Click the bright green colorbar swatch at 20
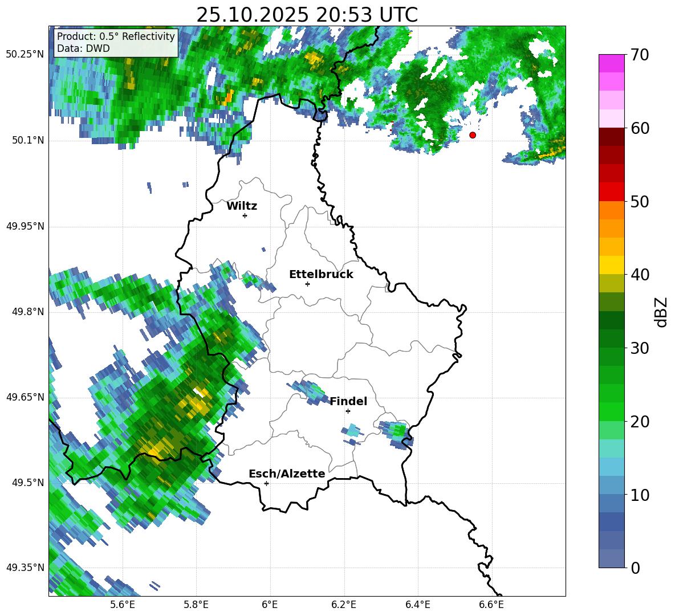 [611, 411]
